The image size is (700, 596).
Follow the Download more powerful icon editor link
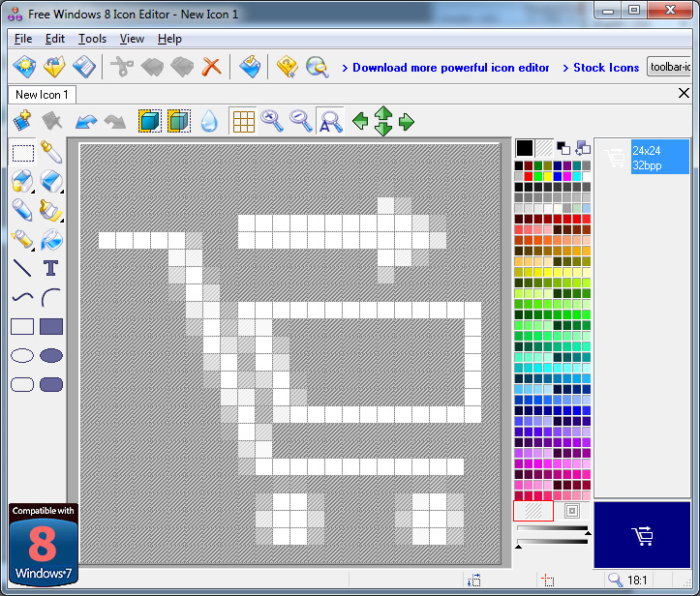450,68
